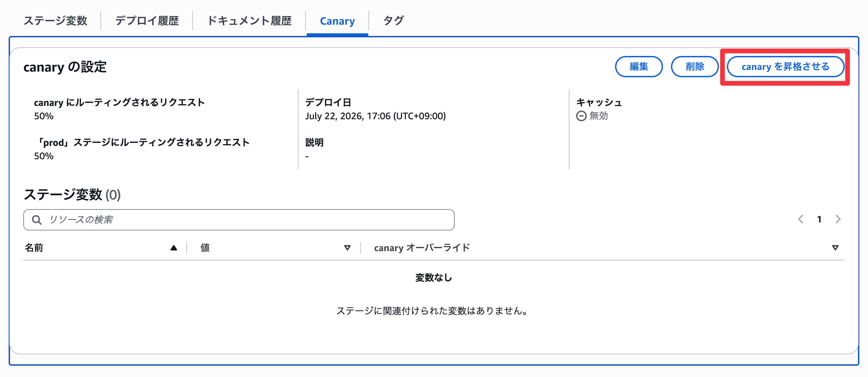Sort by 値 column arrow
The height and width of the screenshot is (377, 868).
pyautogui.click(x=347, y=248)
